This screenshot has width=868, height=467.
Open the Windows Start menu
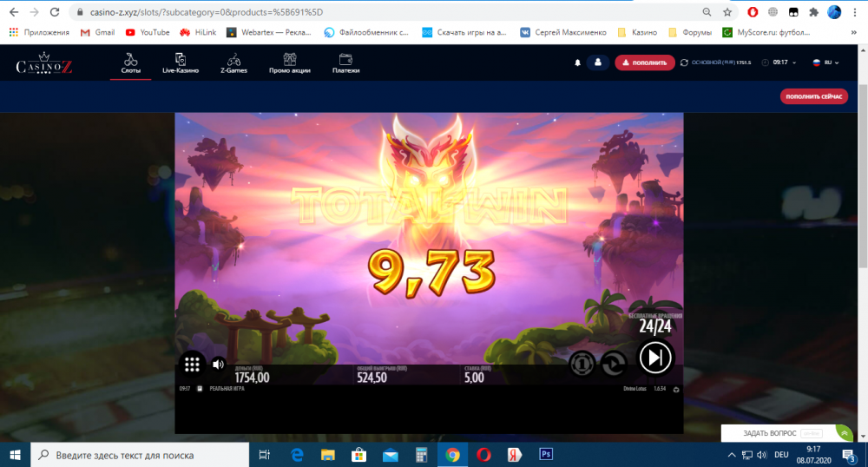[15, 455]
